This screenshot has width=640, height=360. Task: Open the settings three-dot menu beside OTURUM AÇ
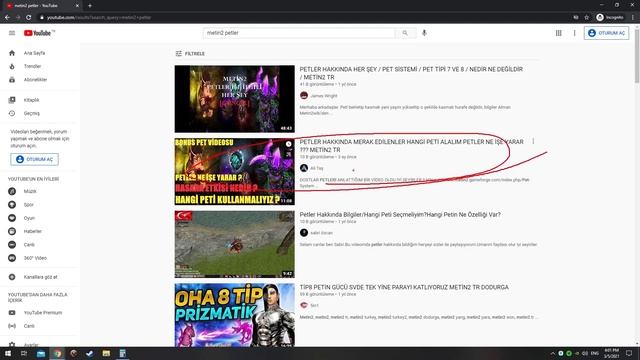(x=574, y=33)
